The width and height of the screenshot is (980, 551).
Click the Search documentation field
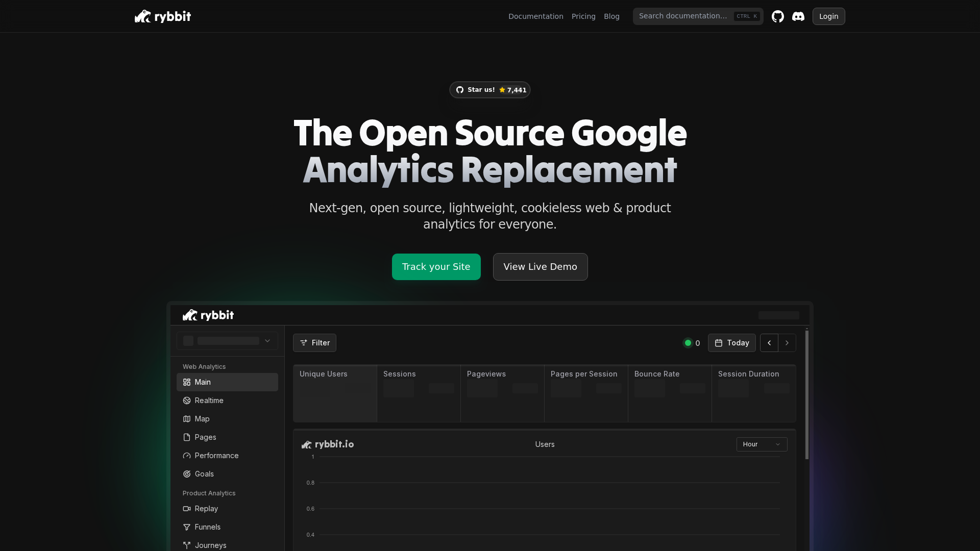pyautogui.click(x=684, y=16)
